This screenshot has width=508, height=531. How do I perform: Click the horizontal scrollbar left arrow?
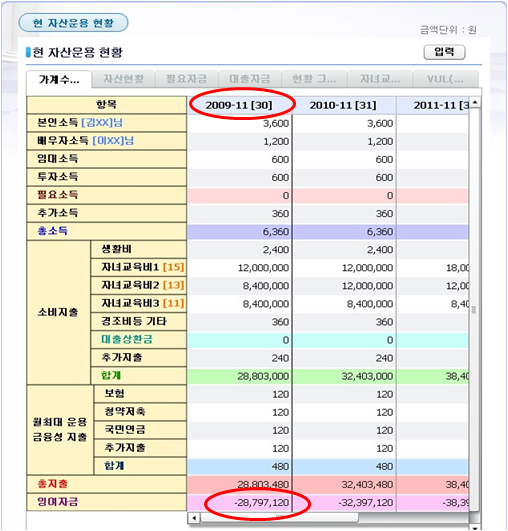(x=194, y=518)
